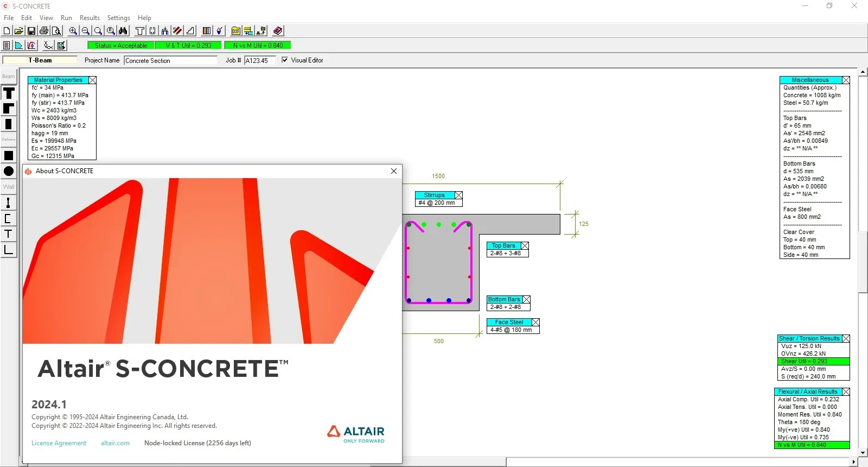Toggle the Miscellaneous panel box
This screenshot has height=467, width=868.
846,80
